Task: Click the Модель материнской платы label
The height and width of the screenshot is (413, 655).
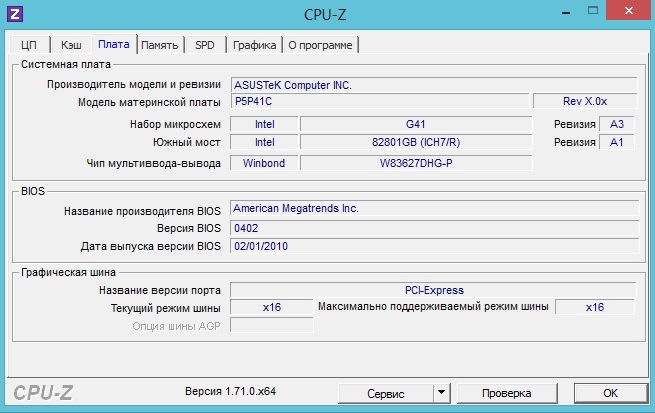Action: click(149, 102)
